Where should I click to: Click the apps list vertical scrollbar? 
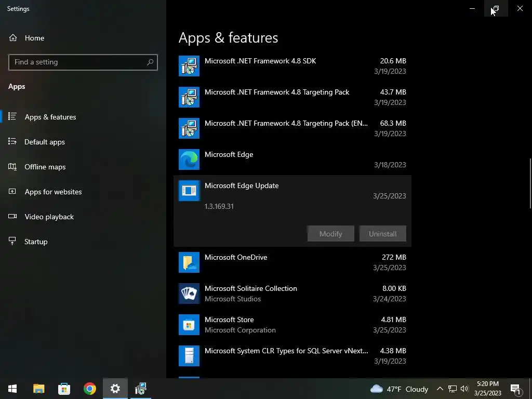click(530, 183)
